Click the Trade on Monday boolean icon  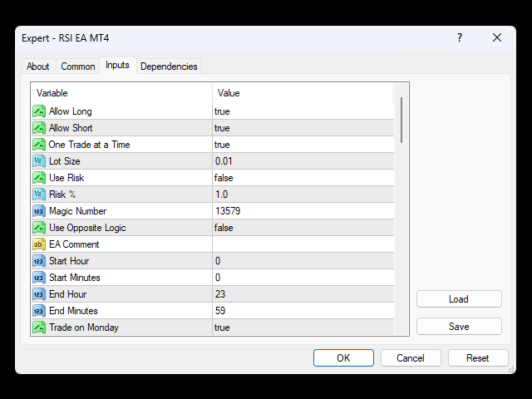(x=39, y=328)
